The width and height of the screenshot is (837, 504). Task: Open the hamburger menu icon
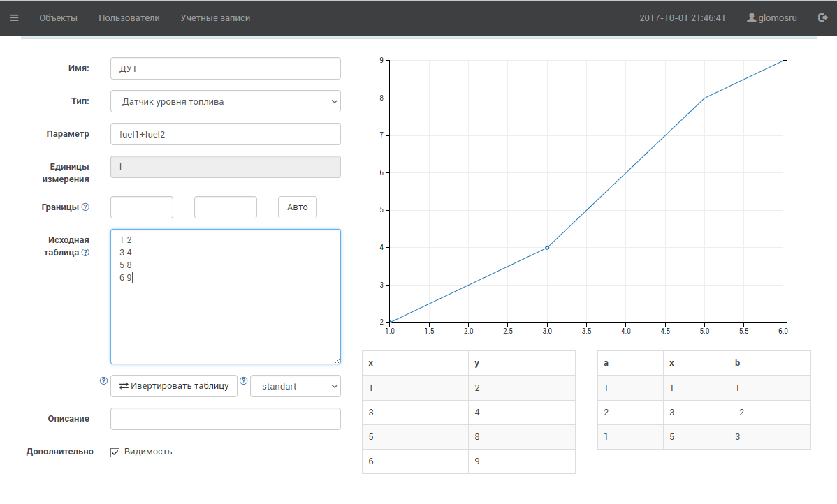click(x=15, y=18)
